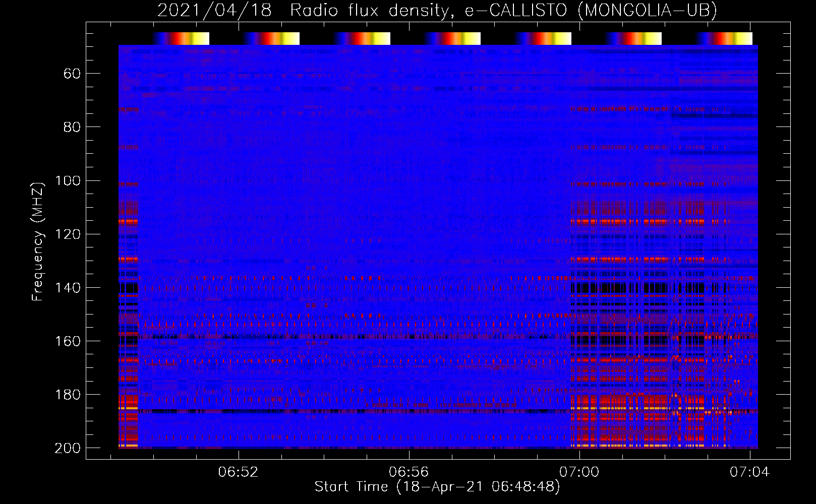This screenshot has width=816, height=504.
Task: Click the 07:00 time tick label
Action: 579,472
